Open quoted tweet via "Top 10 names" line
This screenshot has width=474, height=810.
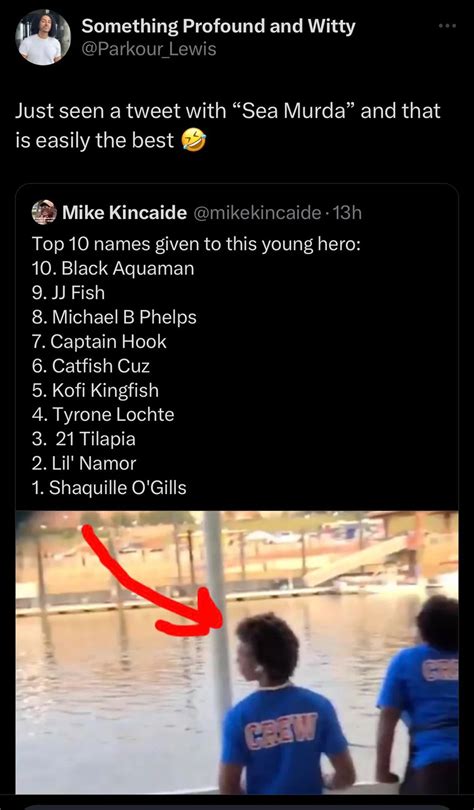click(x=196, y=243)
